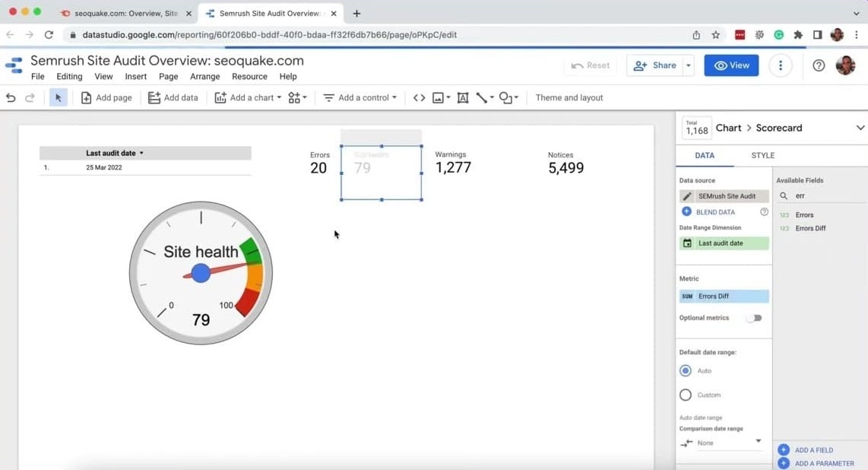Open the Add a control dropdown
Screen dimensions: 868x470
coord(360,98)
